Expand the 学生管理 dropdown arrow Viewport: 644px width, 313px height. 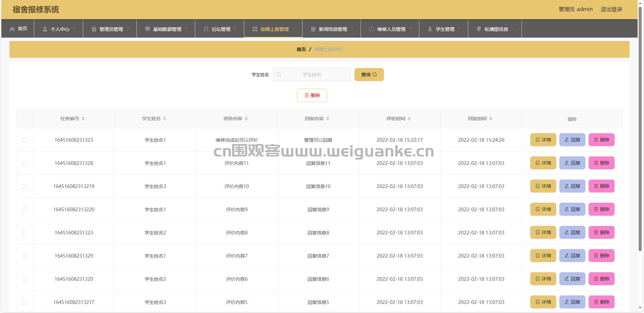point(459,29)
